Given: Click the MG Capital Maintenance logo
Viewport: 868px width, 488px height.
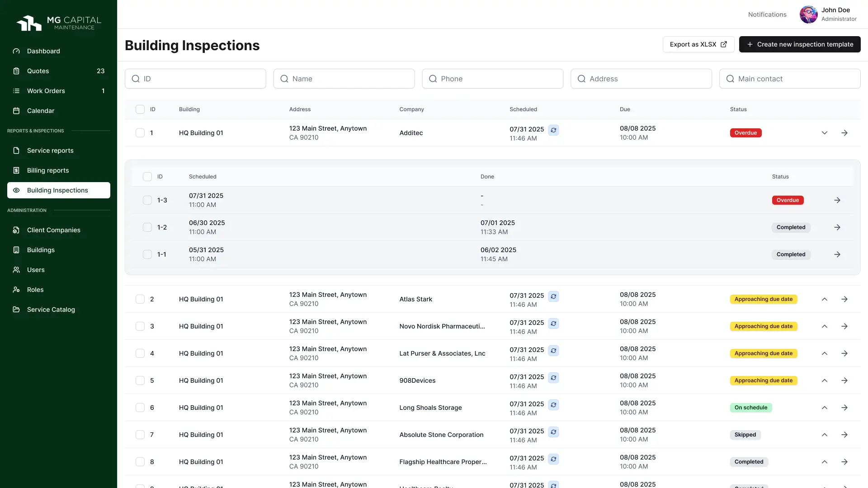Looking at the screenshot, I should pos(59,23).
